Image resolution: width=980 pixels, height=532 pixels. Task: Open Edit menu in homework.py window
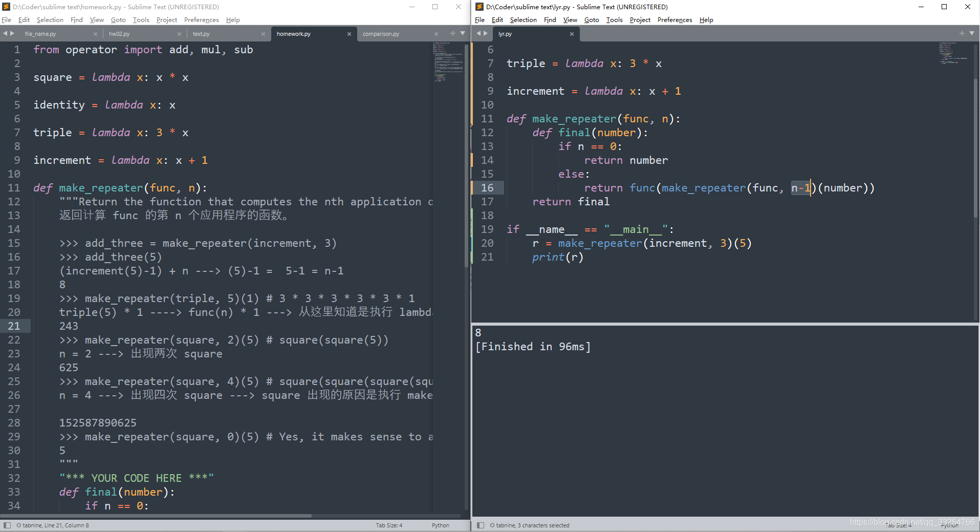click(24, 20)
